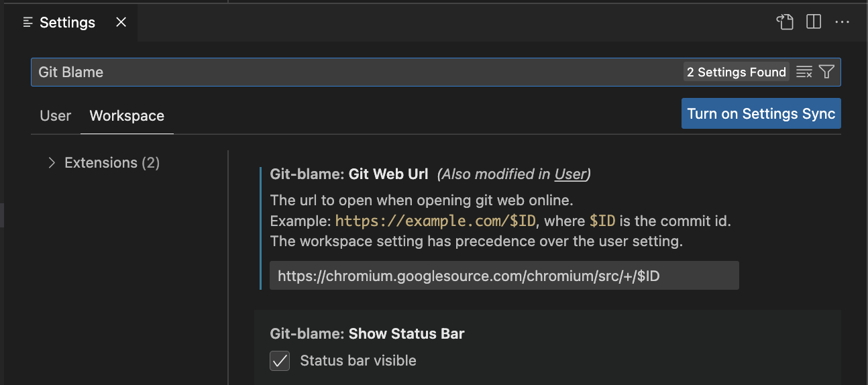Click the Git Web Url text field
868x385 pixels.
(504, 276)
